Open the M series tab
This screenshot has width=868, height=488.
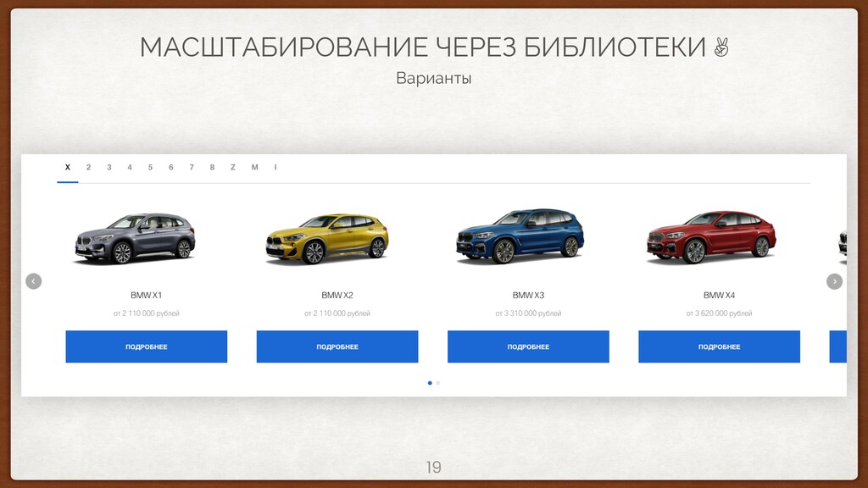click(254, 167)
